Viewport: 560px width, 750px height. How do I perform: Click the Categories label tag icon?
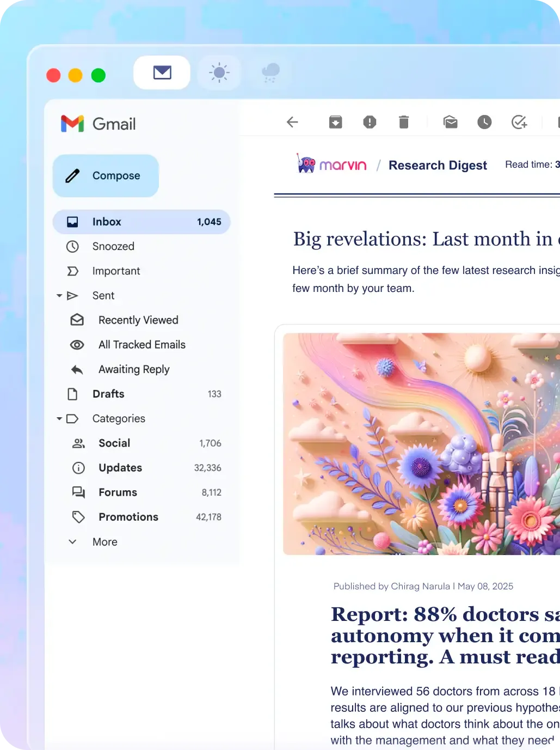(x=72, y=419)
